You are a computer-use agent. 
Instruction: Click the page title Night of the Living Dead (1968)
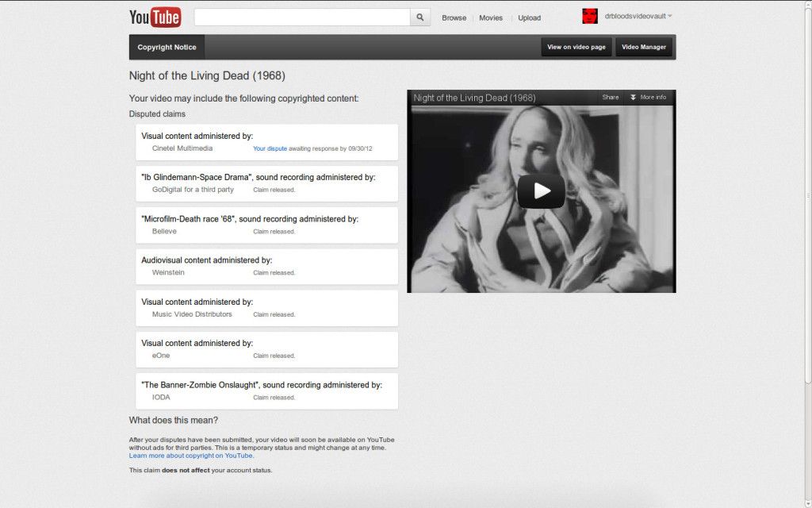(207, 75)
